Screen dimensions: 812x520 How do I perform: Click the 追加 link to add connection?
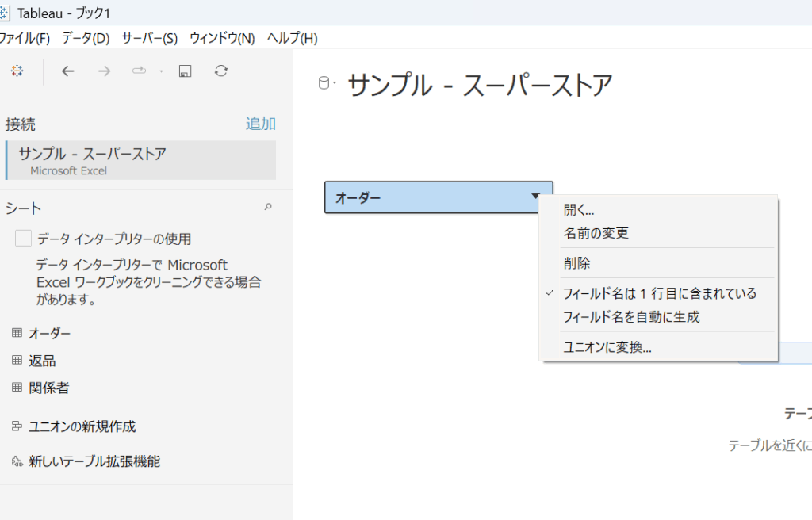click(x=260, y=124)
